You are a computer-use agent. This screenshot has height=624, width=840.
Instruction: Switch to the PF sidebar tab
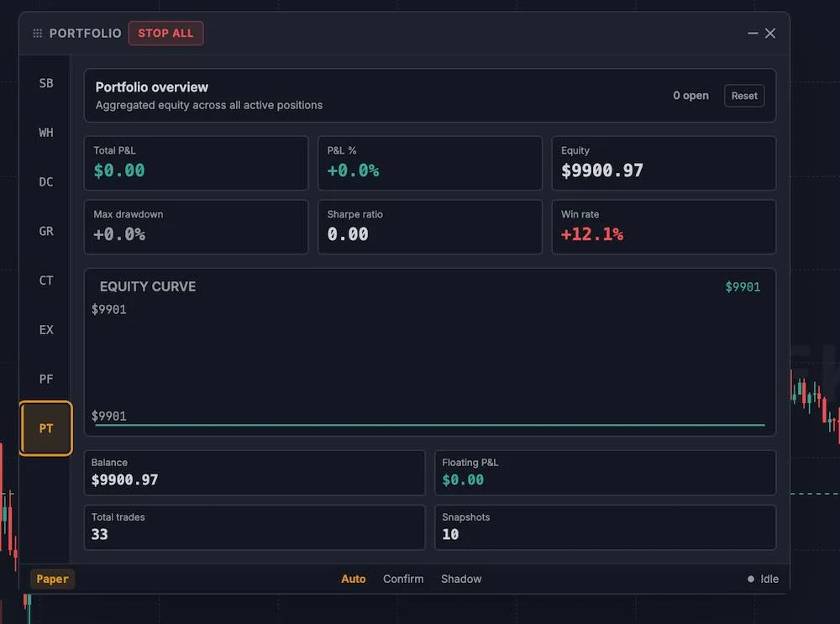(x=46, y=380)
